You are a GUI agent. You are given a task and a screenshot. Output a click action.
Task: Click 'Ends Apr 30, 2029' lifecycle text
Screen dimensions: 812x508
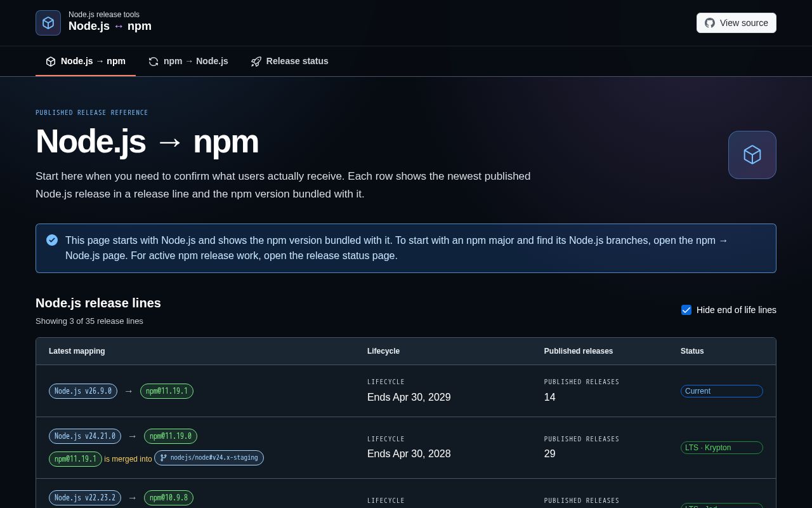click(x=409, y=398)
